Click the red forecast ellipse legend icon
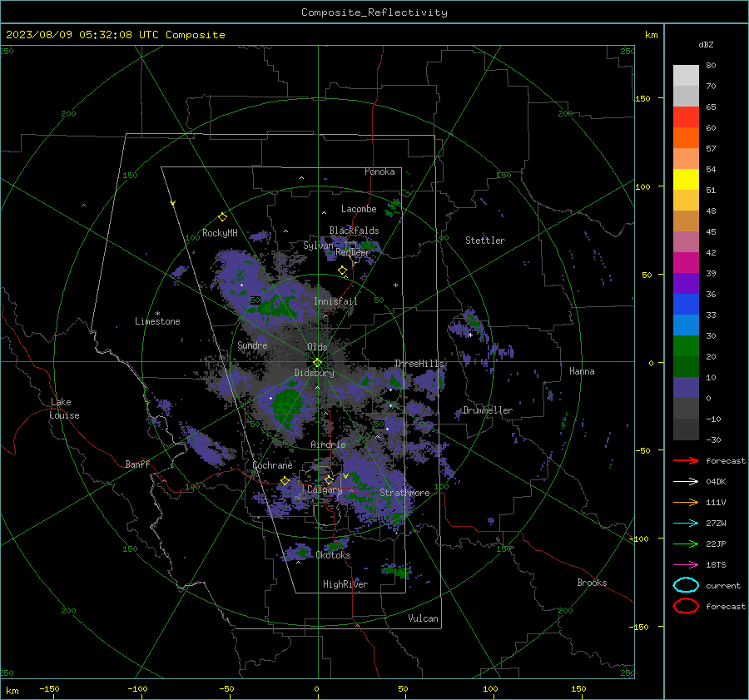 (x=686, y=606)
